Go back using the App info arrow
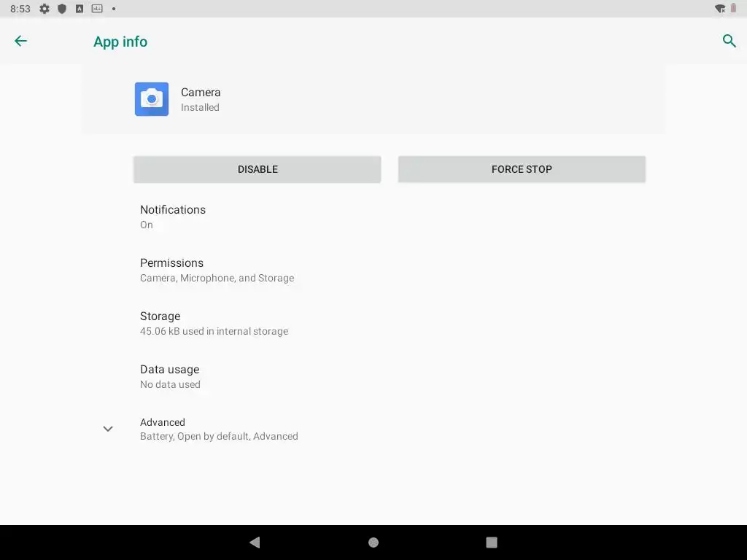Viewport: 747px width, 560px height. [20, 41]
